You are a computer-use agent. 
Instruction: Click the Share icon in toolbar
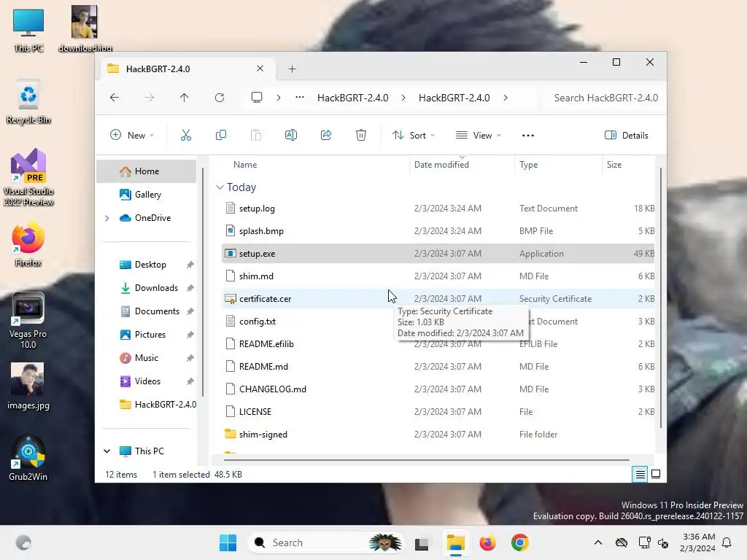[326, 135]
